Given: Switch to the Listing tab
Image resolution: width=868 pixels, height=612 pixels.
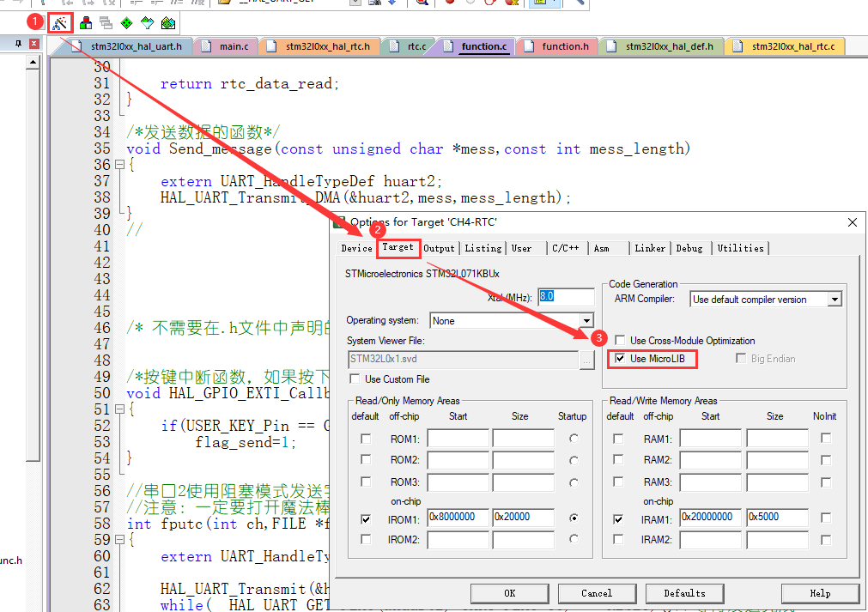Looking at the screenshot, I should coord(483,248).
